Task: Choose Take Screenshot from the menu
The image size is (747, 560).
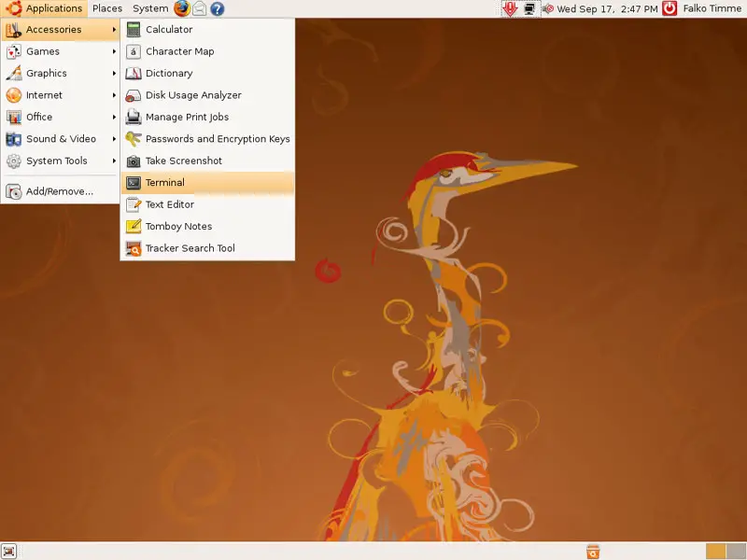Action: 207,161
